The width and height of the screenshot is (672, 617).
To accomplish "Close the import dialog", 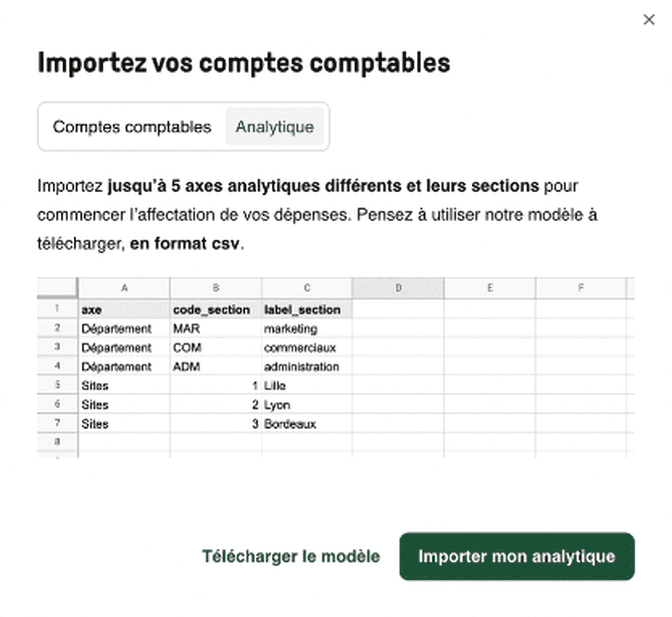I will coord(650,20).
